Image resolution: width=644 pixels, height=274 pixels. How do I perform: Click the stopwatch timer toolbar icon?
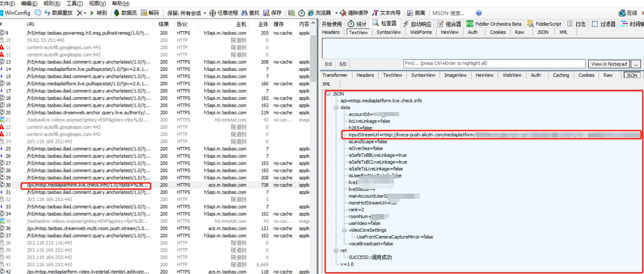302,13
